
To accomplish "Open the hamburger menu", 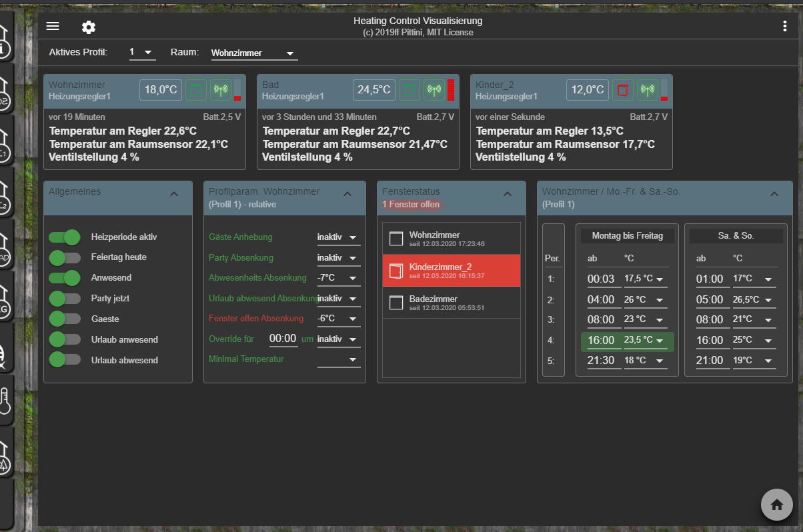I will (x=53, y=26).
